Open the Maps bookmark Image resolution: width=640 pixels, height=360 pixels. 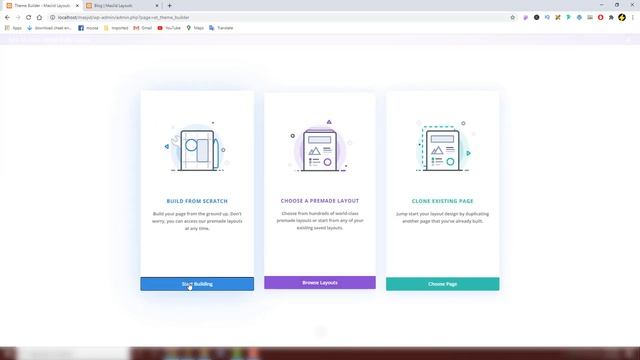195,28
